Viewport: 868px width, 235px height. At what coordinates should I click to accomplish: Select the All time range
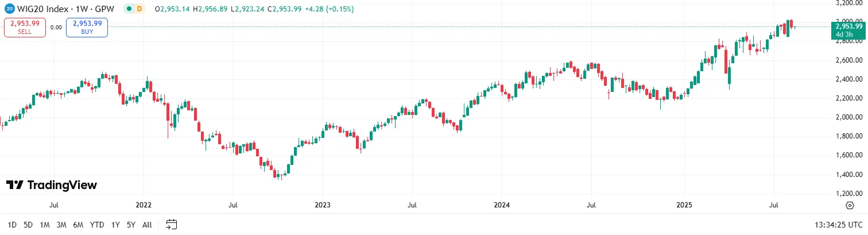coord(147,224)
